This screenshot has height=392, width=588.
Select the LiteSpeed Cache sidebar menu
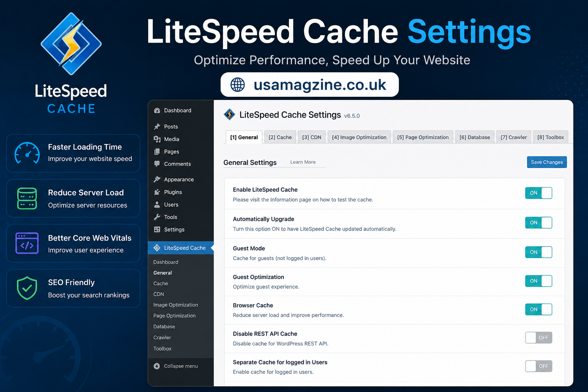181,248
